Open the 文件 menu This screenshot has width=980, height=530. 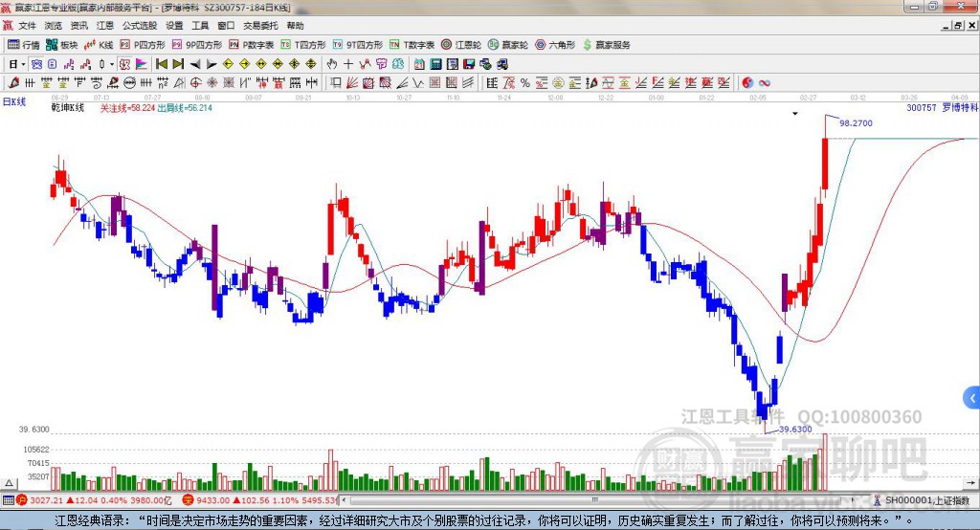[x=27, y=26]
